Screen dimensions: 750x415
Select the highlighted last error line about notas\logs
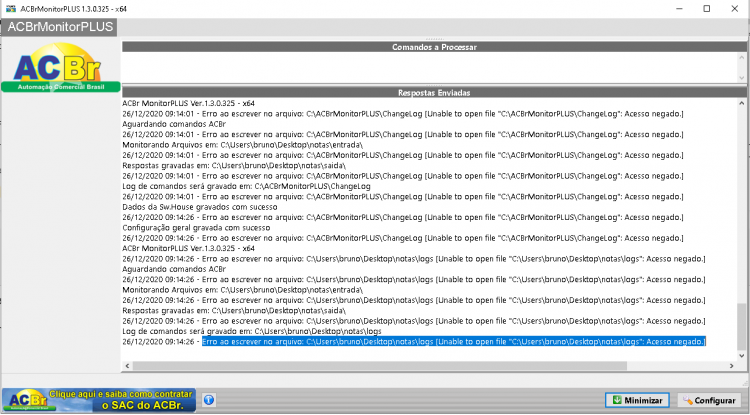pyautogui.click(x=453, y=342)
